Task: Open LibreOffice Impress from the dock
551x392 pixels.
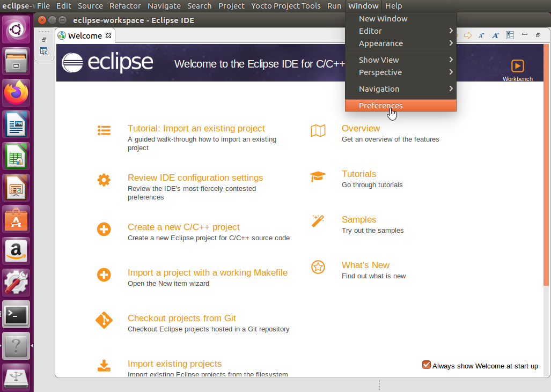Action: pyautogui.click(x=16, y=188)
